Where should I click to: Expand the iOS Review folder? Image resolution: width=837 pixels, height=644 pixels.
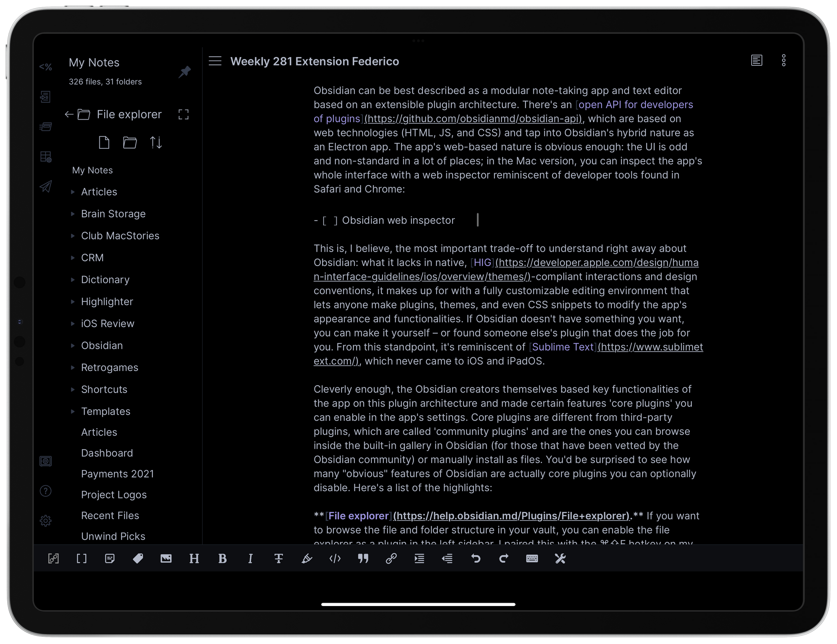pos(73,324)
